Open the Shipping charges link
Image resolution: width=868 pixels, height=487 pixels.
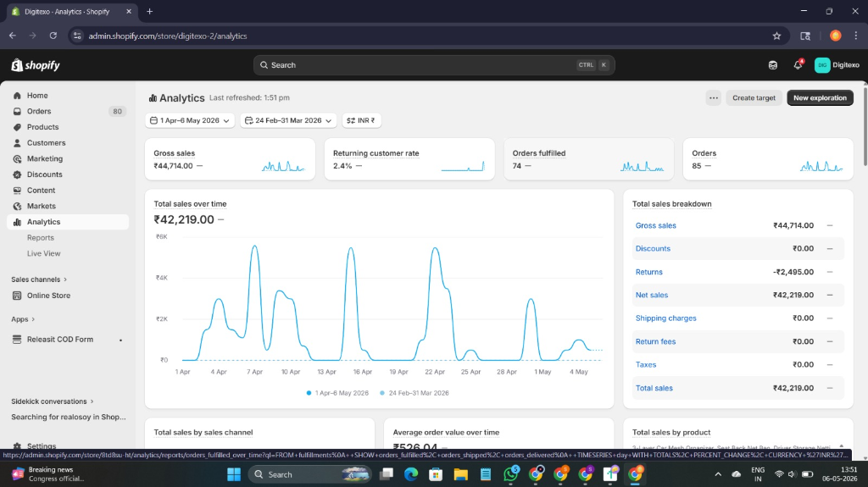[x=666, y=318]
